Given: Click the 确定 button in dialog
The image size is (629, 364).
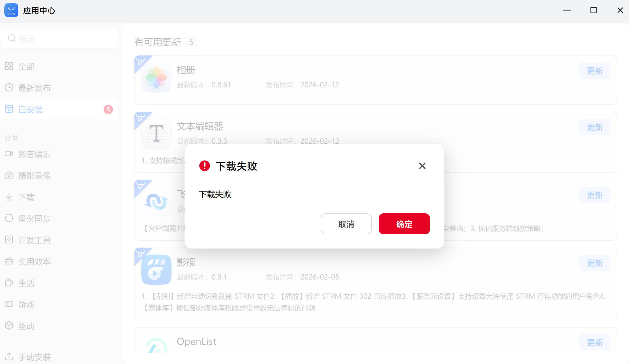Looking at the screenshot, I should coord(404,224).
